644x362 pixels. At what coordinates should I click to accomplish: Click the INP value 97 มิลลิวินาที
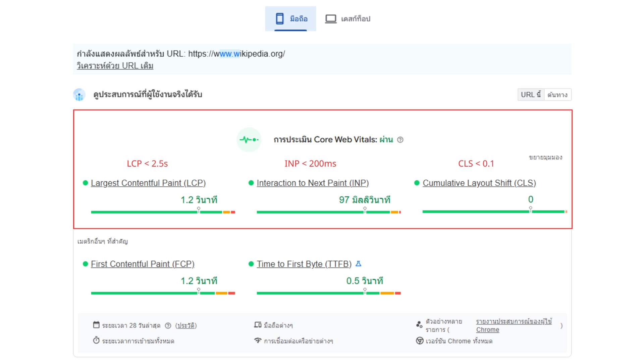365,200
